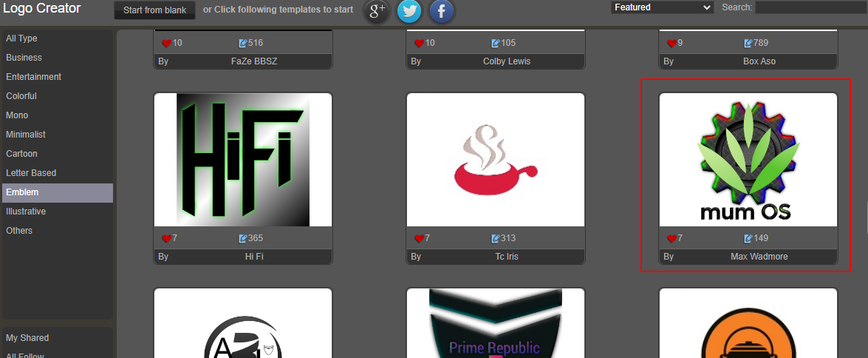Screen dimensions: 868x358
Task: Select Entertainment category
Action: [x=58, y=77]
